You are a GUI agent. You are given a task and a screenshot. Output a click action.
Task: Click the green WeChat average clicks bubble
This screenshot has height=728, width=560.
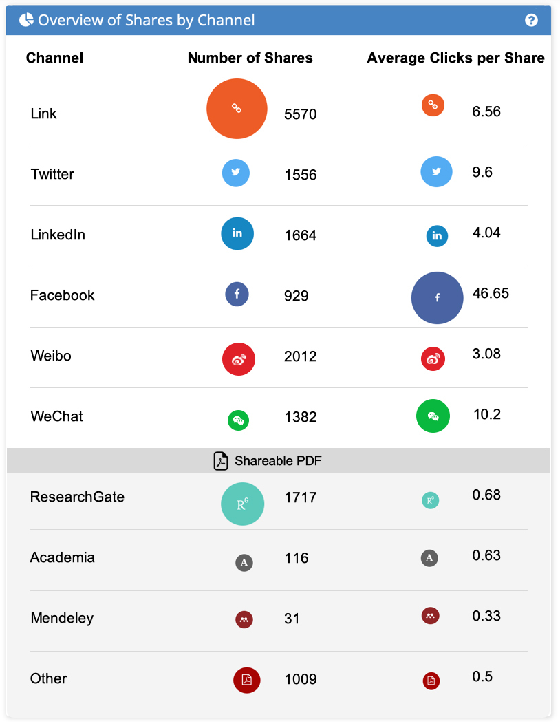click(433, 416)
